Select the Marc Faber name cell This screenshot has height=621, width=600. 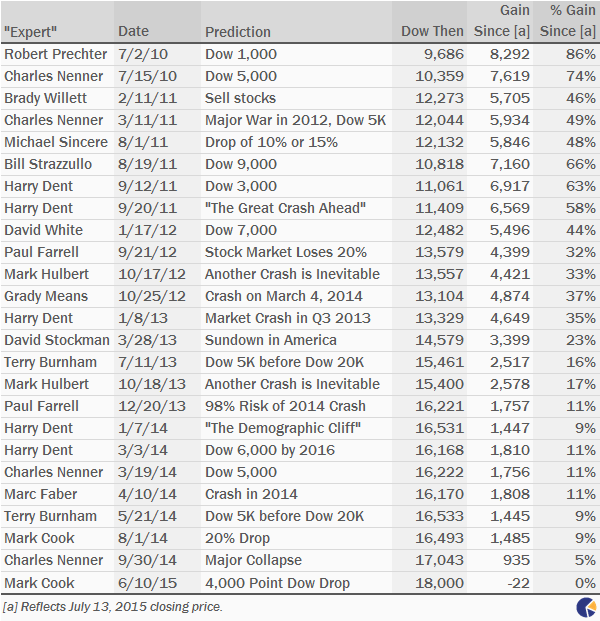[x=40, y=494]
